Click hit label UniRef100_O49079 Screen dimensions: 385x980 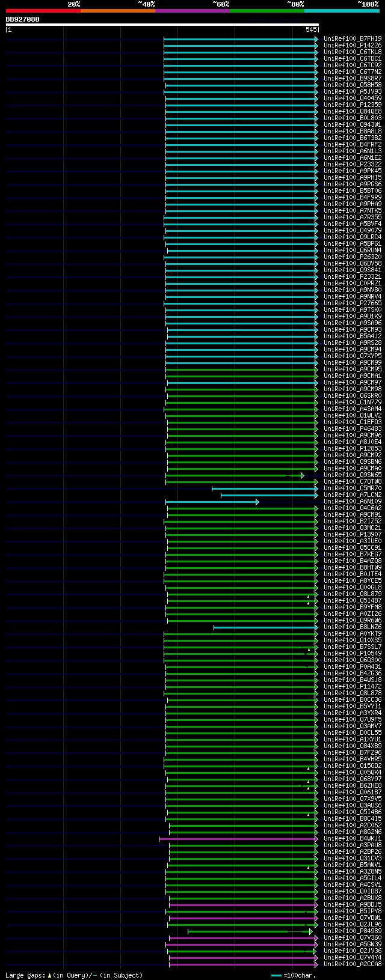tap(353, 230)
